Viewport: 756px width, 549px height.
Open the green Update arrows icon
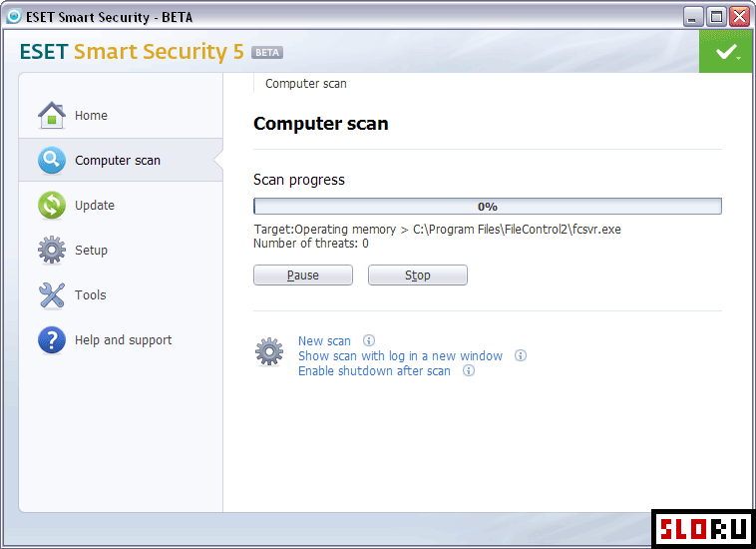coord(52,205)
